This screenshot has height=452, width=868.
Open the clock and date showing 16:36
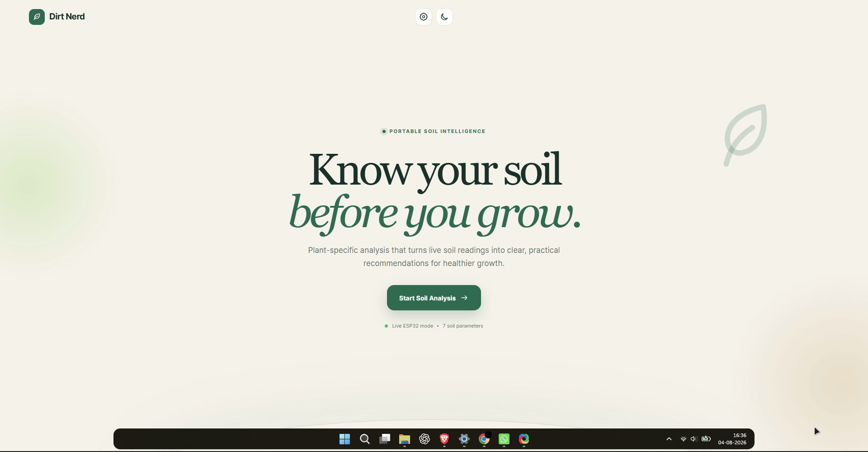[x=732, y=439]
